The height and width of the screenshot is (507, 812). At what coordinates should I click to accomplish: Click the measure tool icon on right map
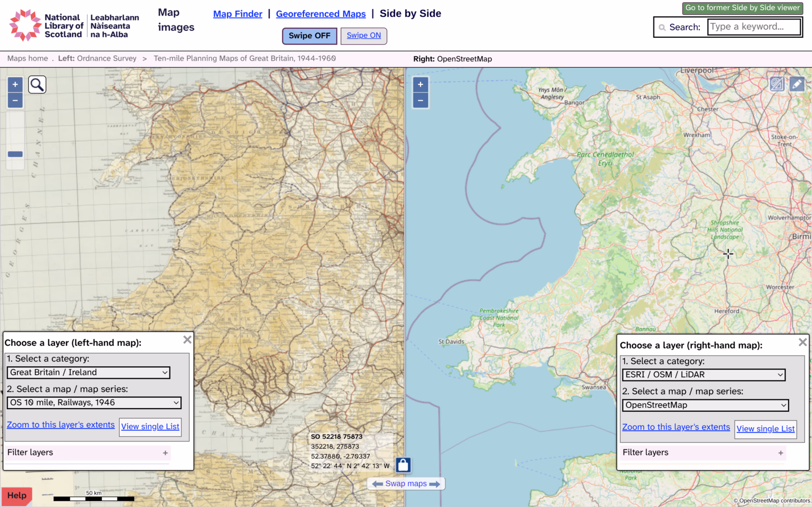[x=777, y=84]
